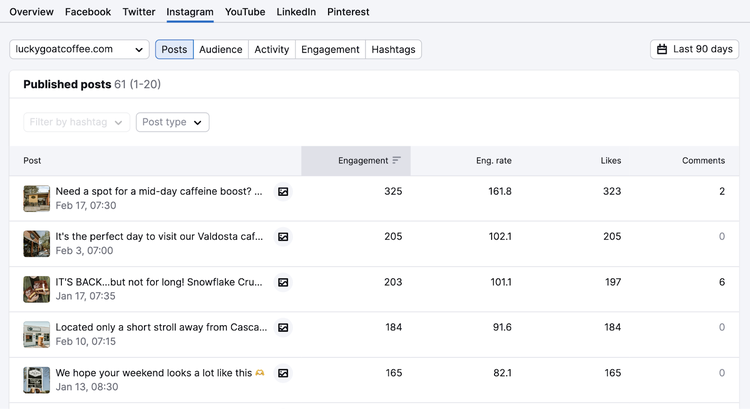Open the LinkedIn tab
The height and width of the screenshot is (409, 750).
tap(296, 12)
